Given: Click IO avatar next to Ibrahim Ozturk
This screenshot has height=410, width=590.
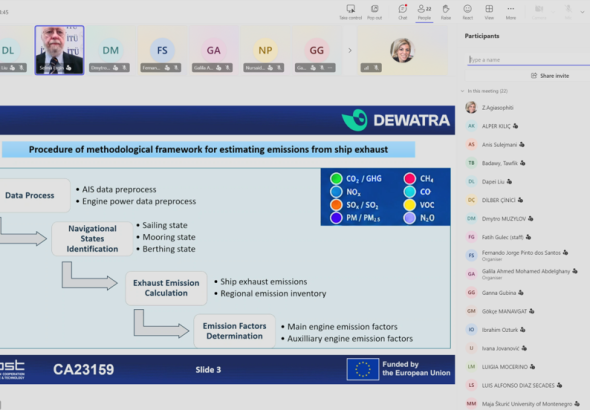Looking at the screenshot, I should tap(471, 330).
